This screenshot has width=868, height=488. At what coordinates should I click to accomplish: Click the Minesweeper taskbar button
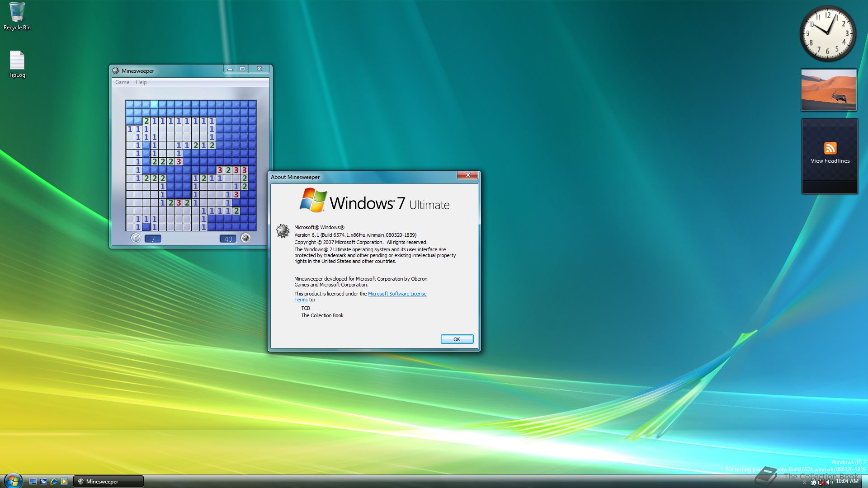[108, 482]
